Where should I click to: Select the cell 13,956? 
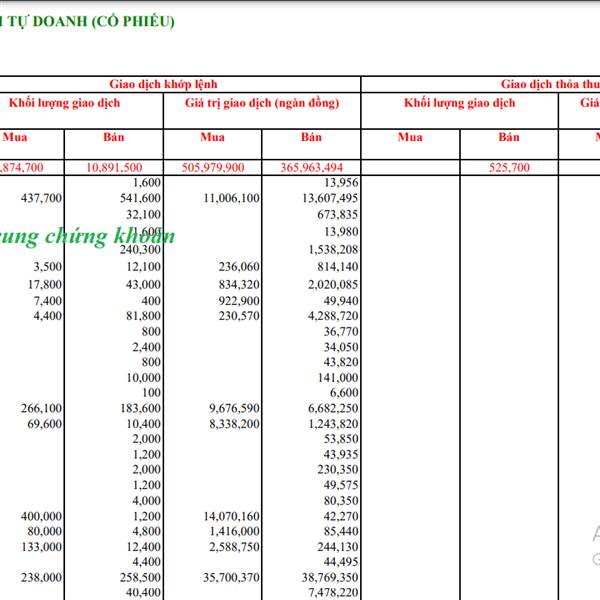pyautogui.click(x=341, y=183)
